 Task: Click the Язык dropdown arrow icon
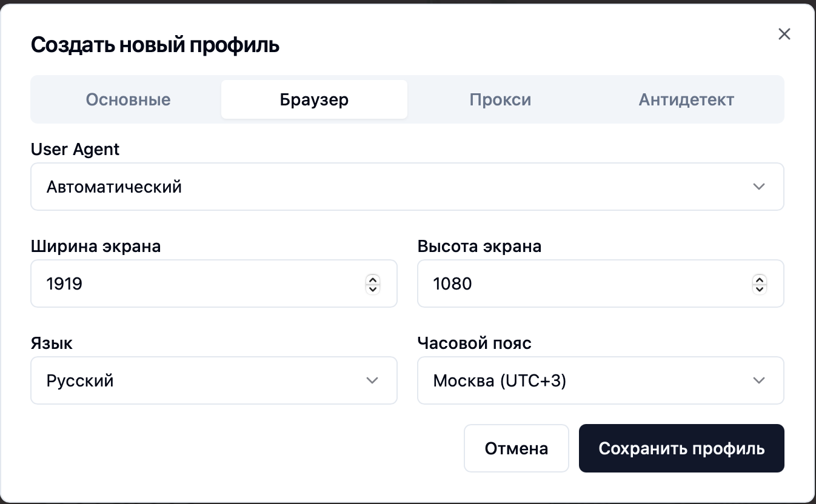point(372,380)
